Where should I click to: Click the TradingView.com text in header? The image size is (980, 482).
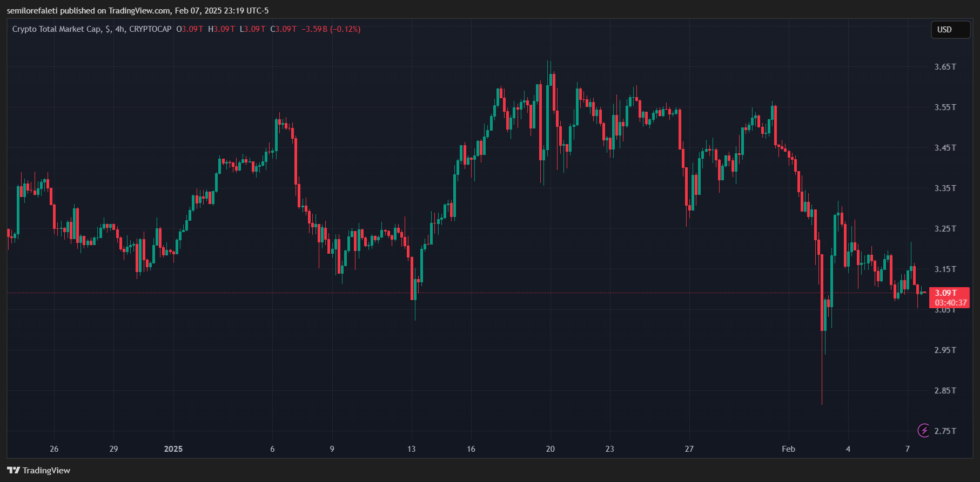coord(140,11)
